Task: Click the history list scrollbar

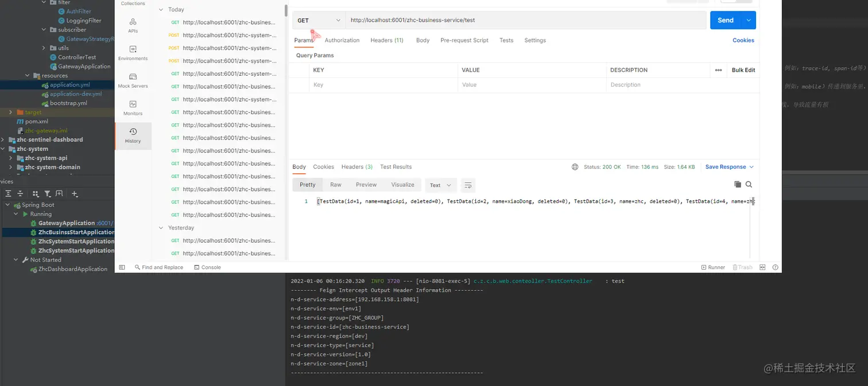Action: pyautogui.click(x=286, y=10)
